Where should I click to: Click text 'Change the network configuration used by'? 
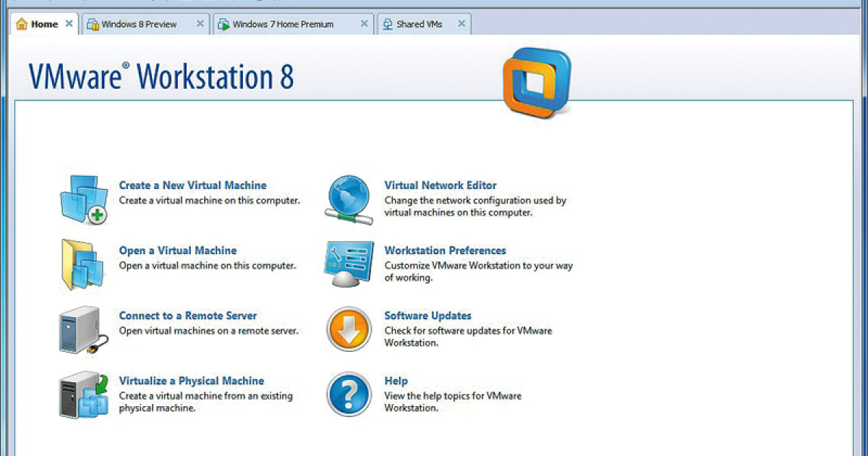click(475, 200)
